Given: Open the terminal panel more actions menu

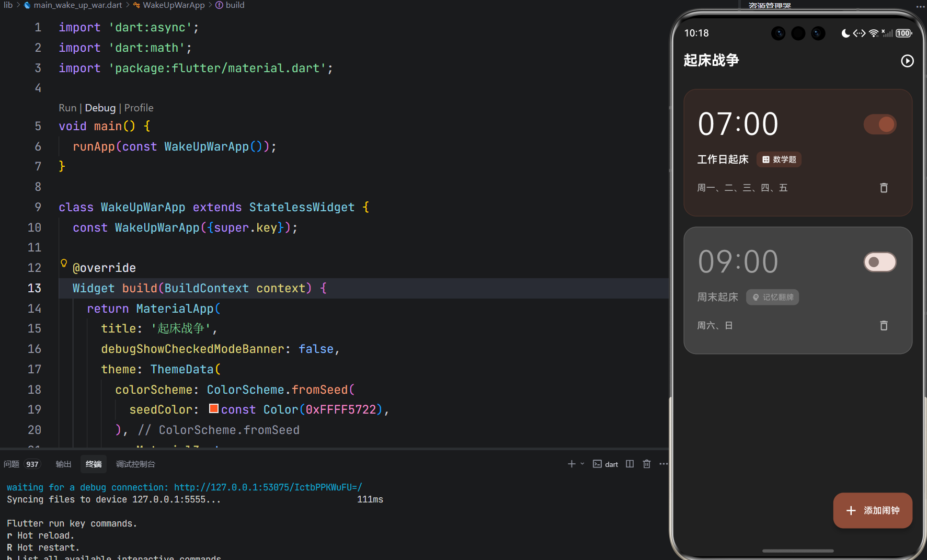Looking at the screenshot, I should tap(663, 464).
